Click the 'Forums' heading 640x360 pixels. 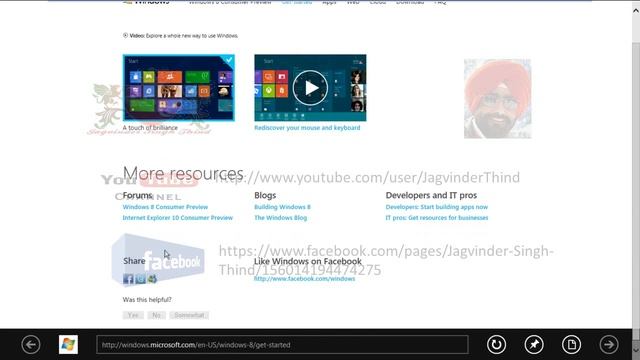pos(137,195)
